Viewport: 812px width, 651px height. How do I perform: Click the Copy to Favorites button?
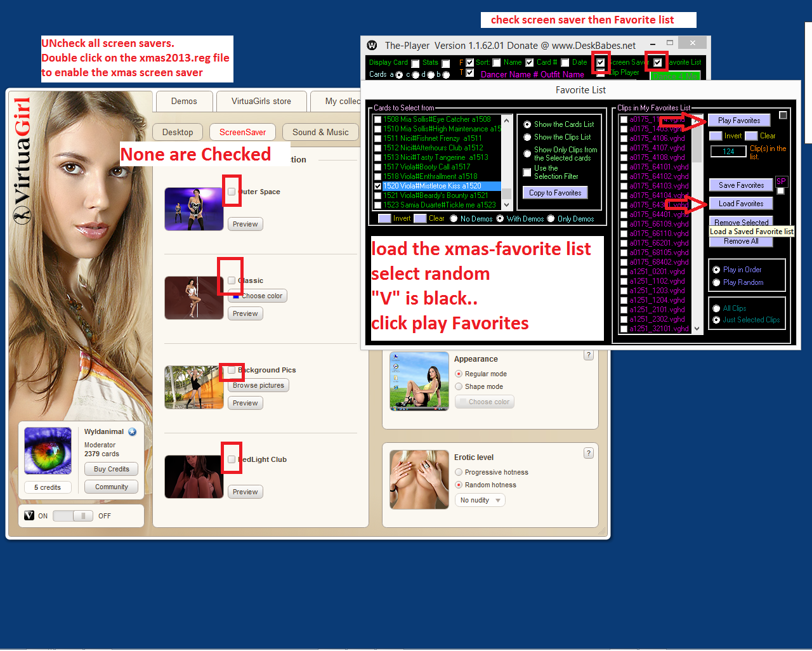pos(555,193)
